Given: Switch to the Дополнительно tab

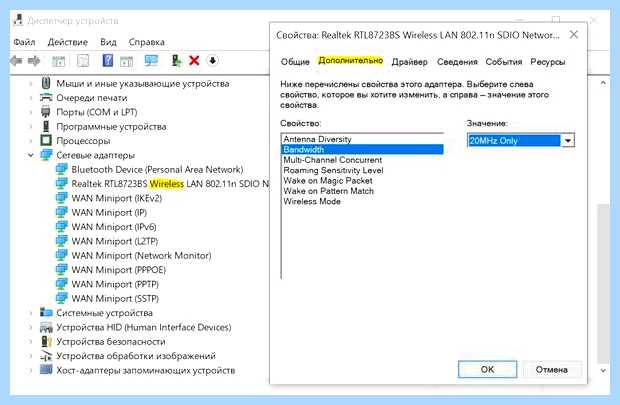Looking at the screenshot, I should 351,61.
